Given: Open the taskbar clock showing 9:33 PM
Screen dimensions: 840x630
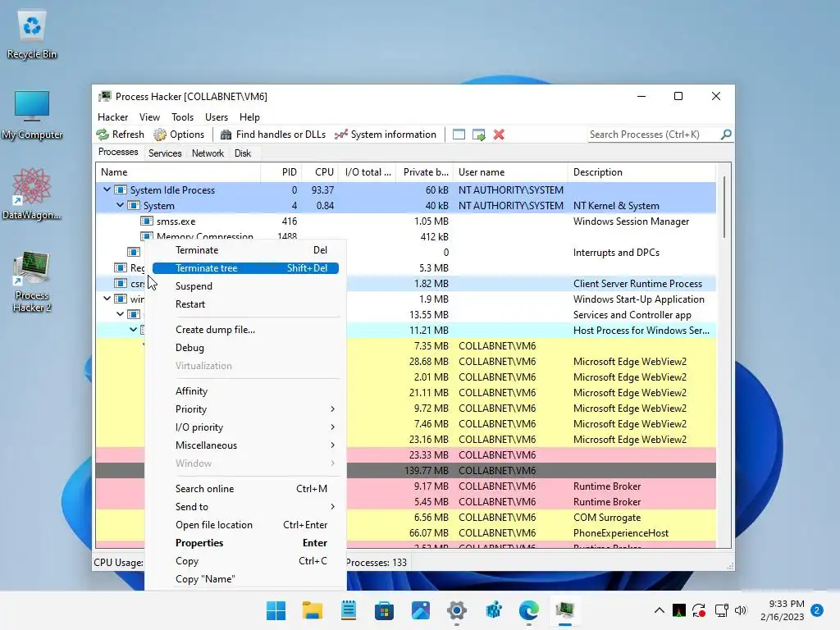Looking at the screenshot, I should (782, 610).
